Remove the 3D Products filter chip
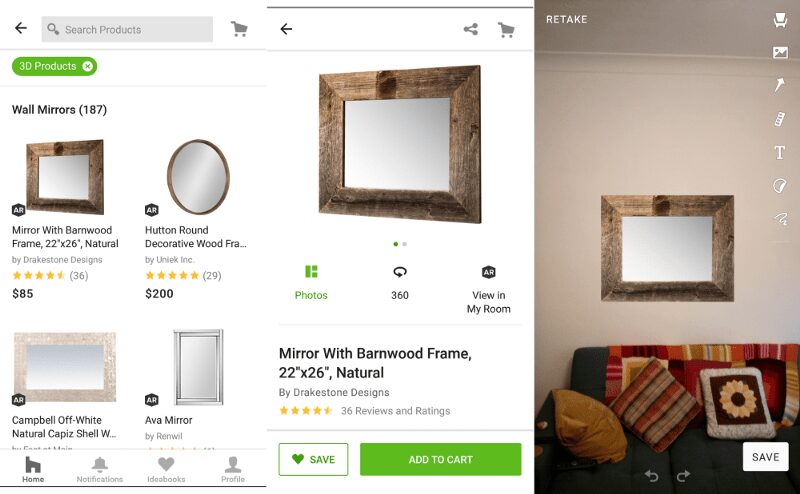 coord(88,66)
